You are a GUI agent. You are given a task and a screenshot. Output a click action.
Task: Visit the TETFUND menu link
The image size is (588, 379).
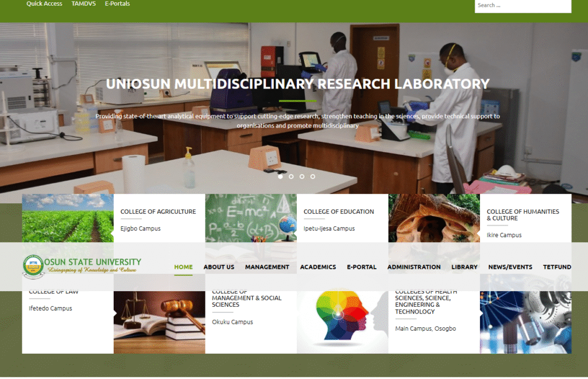(557, 267)
